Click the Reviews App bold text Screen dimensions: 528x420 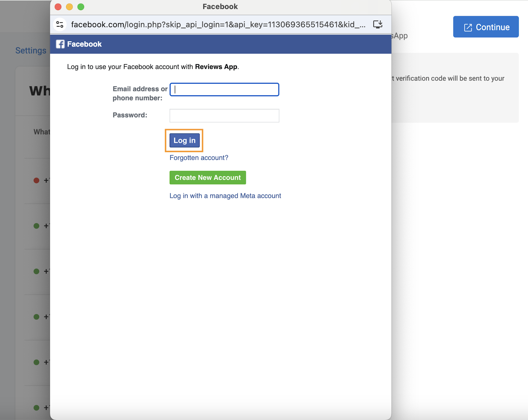click(216, 67)
